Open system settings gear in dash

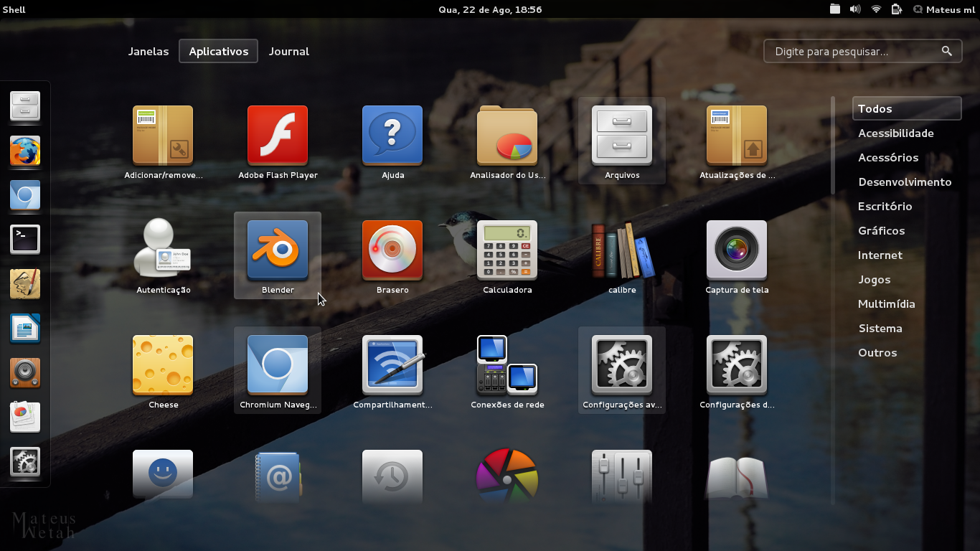pos(25,462)
